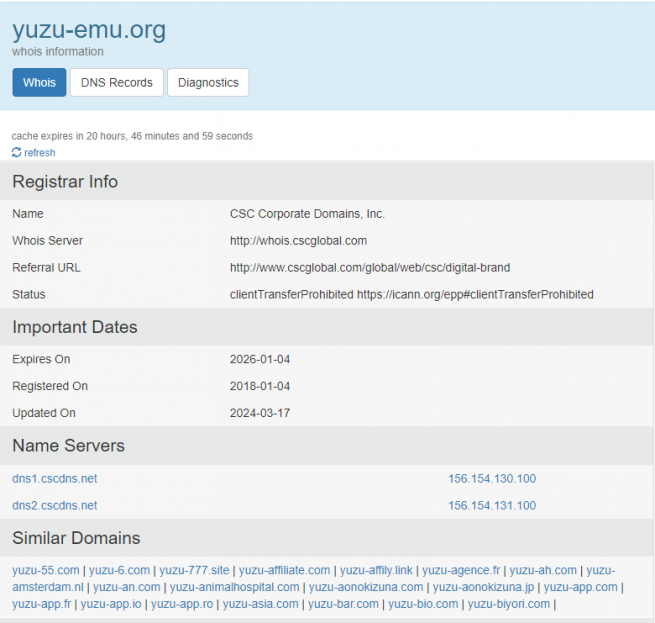655x623 pixels.
Task: Open similar domain yuzu-ah.com
Action: pos(543,570)
